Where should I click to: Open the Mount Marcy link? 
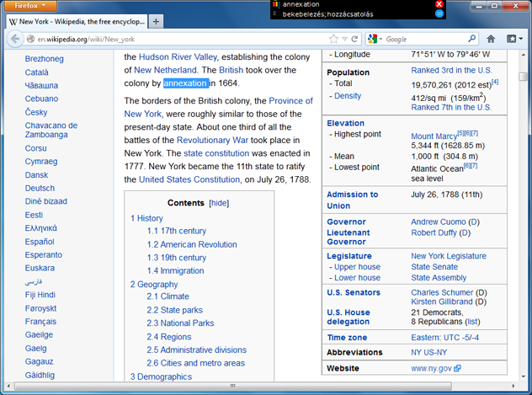pyautogui.click(x=434, y=136)
